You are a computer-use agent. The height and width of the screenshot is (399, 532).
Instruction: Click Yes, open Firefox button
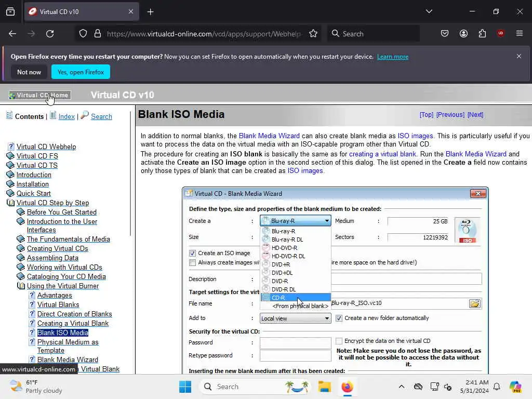click(x=81, y=72)
